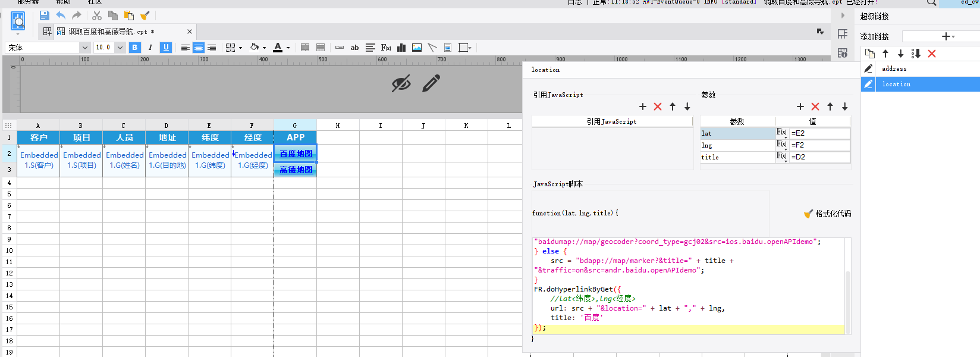Screen dimensions: 980x357
Task: Click the insert formula F(x) toolbar icon
Action: (386, 48)
